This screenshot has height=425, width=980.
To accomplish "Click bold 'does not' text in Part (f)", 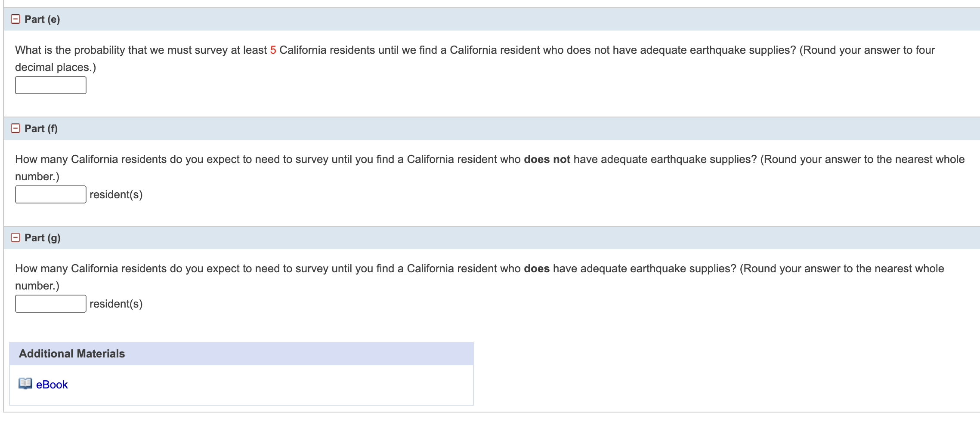I will [547, 160].
